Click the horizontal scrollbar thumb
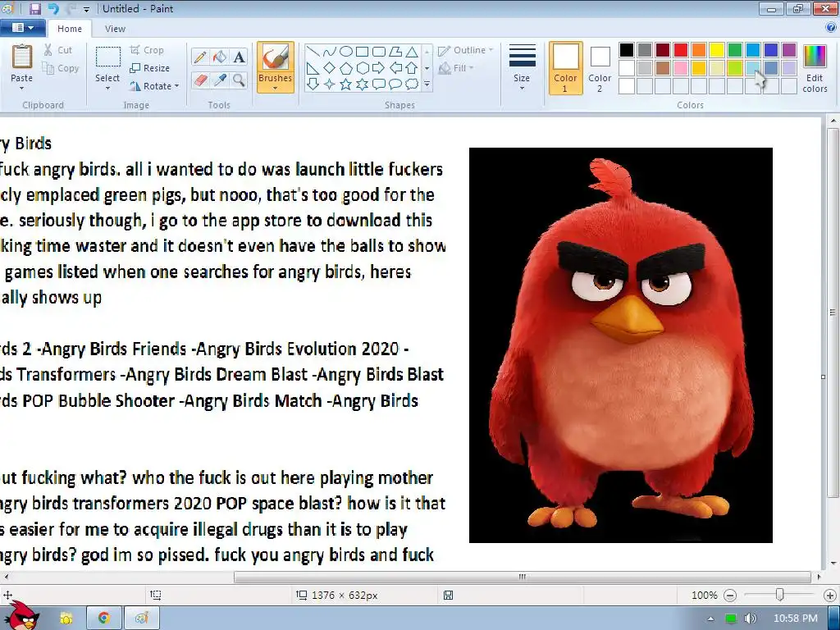The height and width of the screenshot is (630, 840). (523, 577)
